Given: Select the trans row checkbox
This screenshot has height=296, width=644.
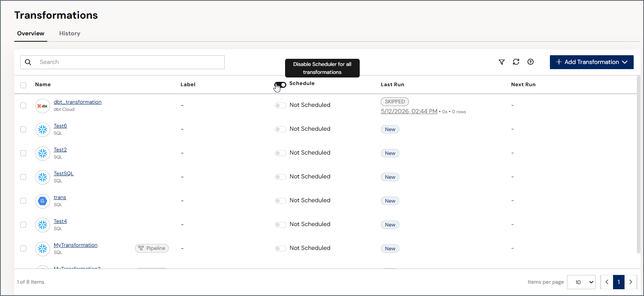Looking at the screenshot, I should [23, 201].
